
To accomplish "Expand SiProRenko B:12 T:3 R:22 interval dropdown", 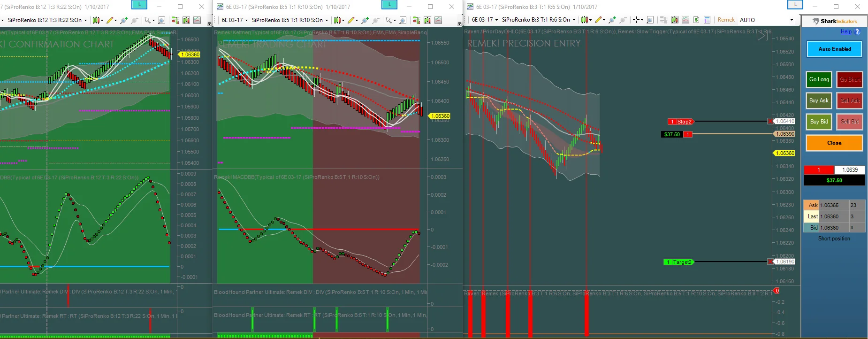I will pos(85,20).
